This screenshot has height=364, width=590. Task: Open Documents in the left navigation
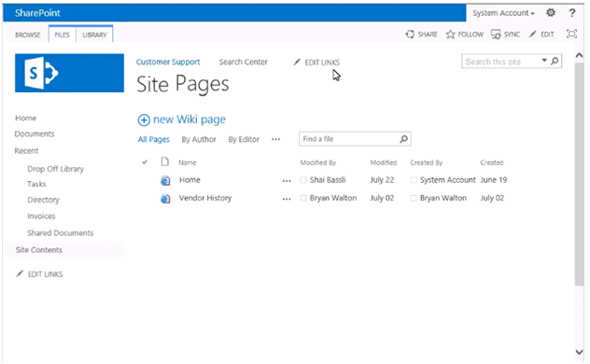point(35,133)
